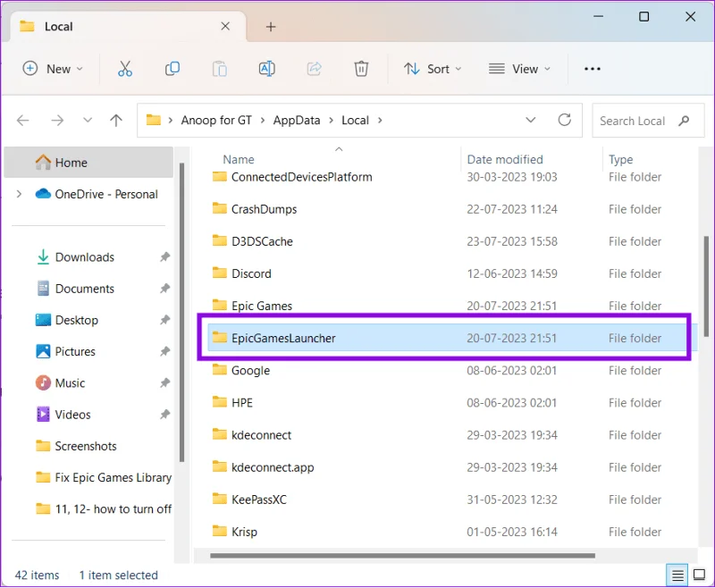Open recent locations dropdown arrow
The image size is (715, 588).
(87, 121)
